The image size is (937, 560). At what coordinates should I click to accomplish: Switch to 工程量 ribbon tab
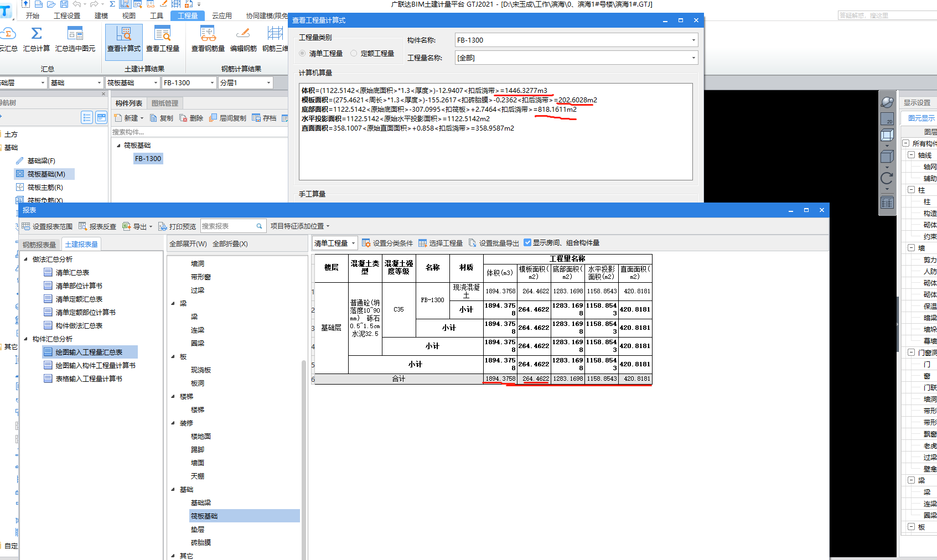188,15
